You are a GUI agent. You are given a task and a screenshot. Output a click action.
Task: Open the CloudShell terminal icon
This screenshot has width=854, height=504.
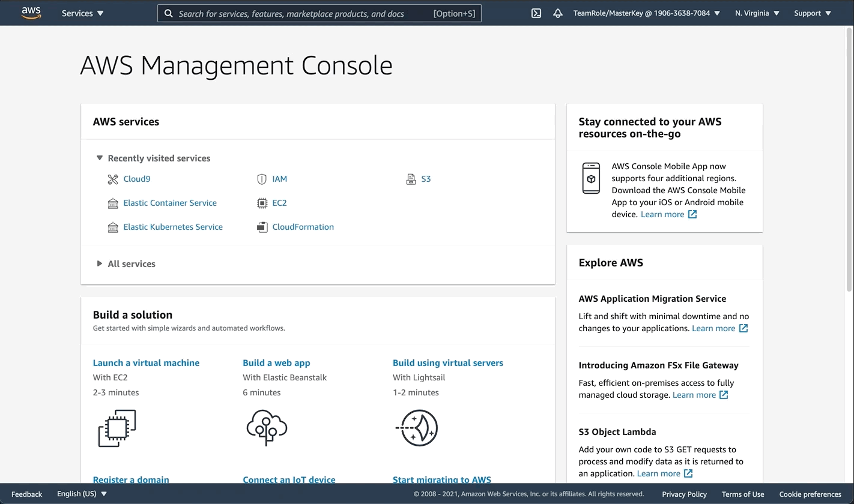click(536, 13)
